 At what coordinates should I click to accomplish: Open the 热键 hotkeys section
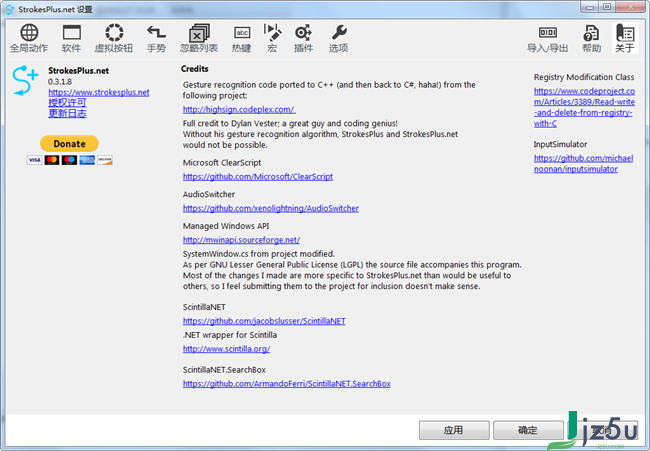click(242, 38)
